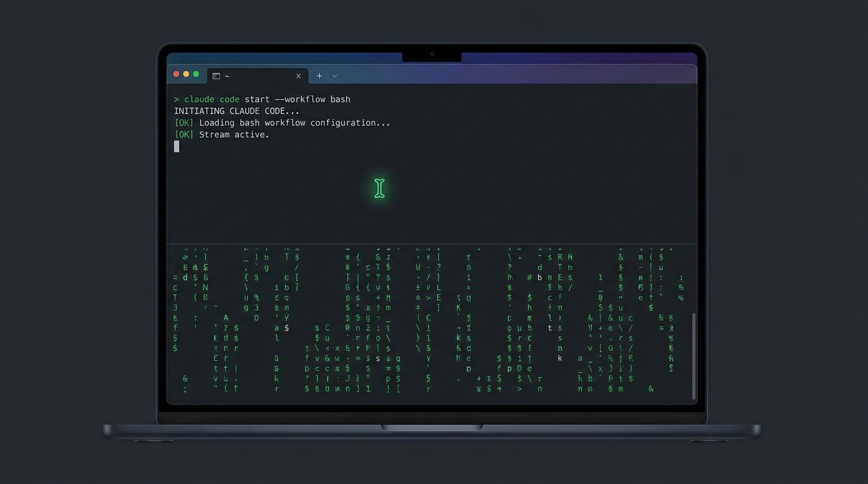Click the second [OK] status marker
Viewport: 868px width, 484px height.
(x=184, y=134)
